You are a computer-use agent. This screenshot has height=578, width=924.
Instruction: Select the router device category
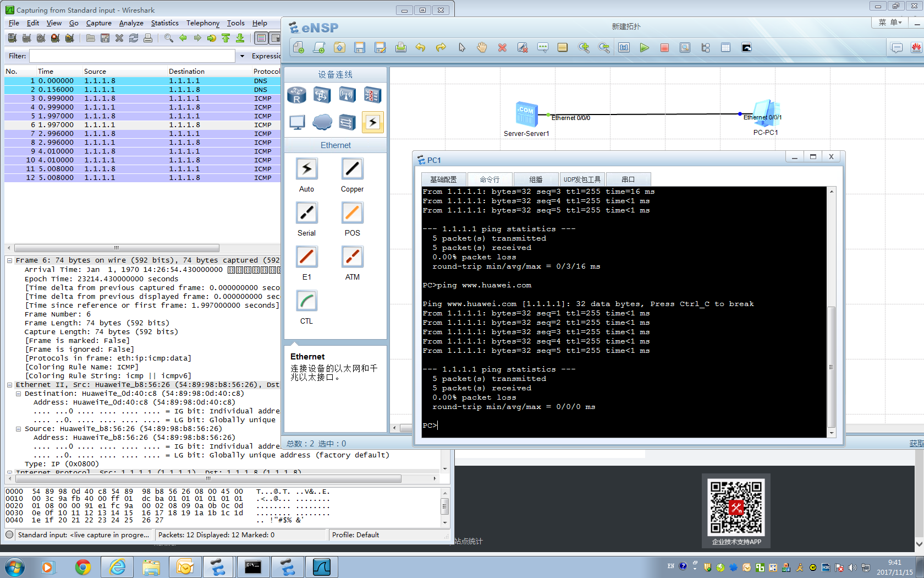click(296, 95)
